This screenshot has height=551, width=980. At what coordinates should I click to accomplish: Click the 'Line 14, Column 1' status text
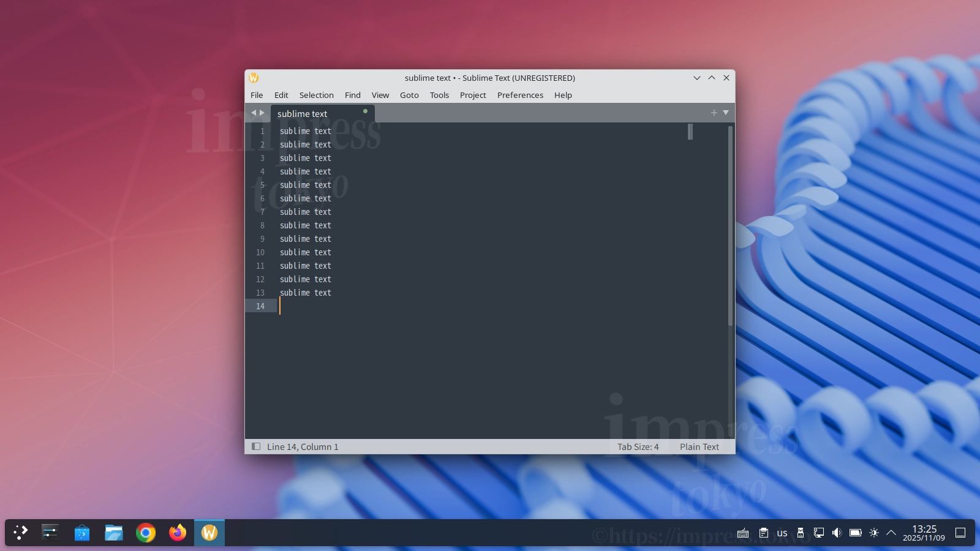click(x=303, y=447)
